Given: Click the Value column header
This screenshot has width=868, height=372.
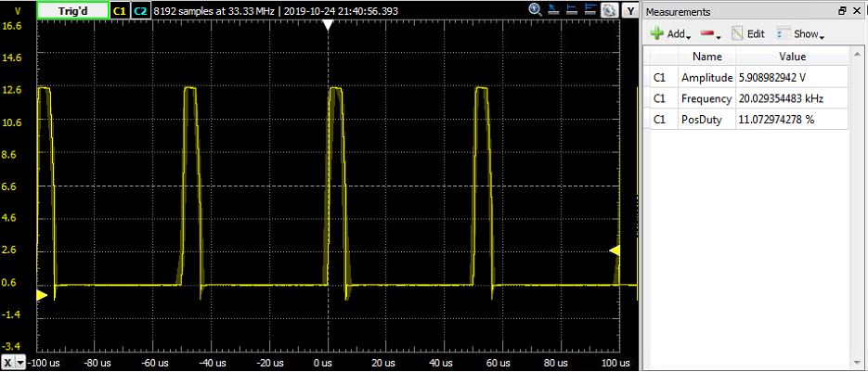Looking at the screenshot, I should point(792,57).
